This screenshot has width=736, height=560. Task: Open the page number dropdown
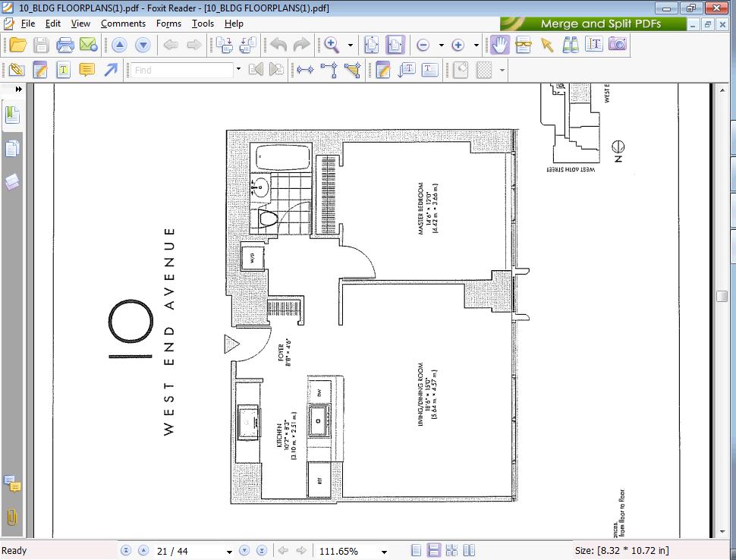229,552
